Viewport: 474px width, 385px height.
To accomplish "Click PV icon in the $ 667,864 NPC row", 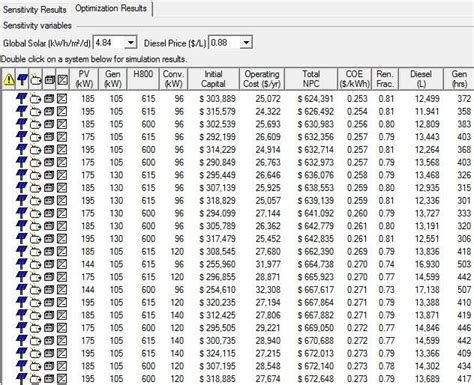I will 22,302.
